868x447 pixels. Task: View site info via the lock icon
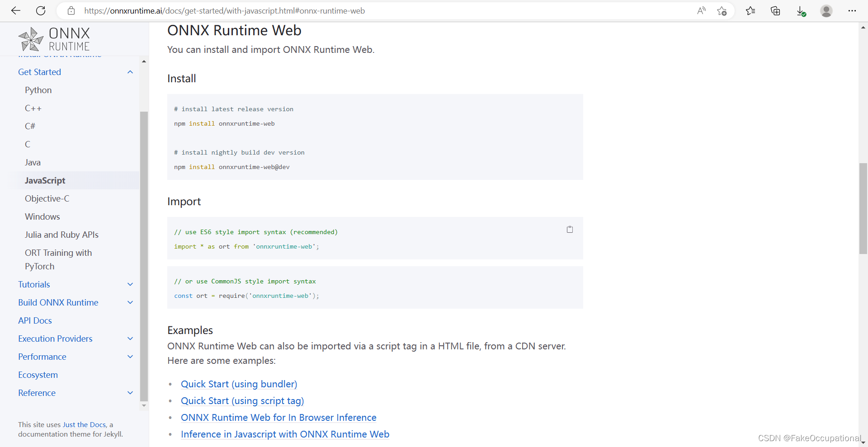[x=71, y=11]
